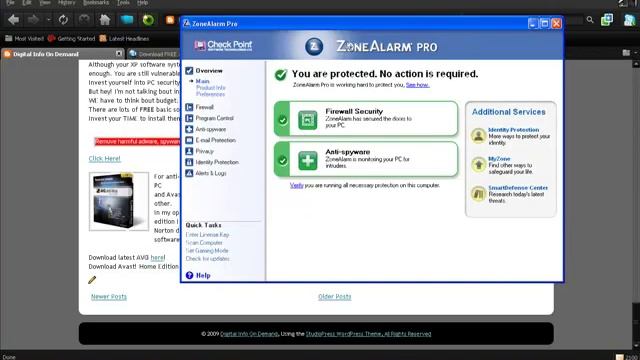Image resolution: width=640 pixels, height=360 pixels.
Task: Click the green overlapping windows toolbar icon
Action: click(x=607, y=20)
